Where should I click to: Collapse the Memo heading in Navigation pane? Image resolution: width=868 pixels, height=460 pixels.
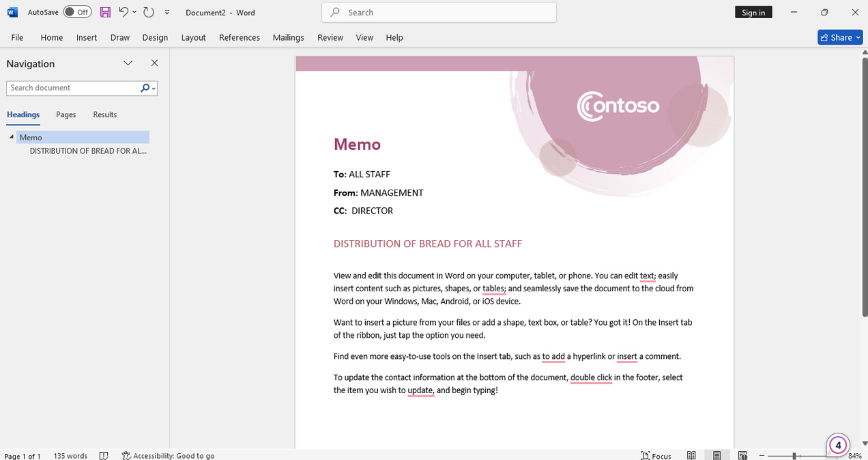[x=12, y=136]
